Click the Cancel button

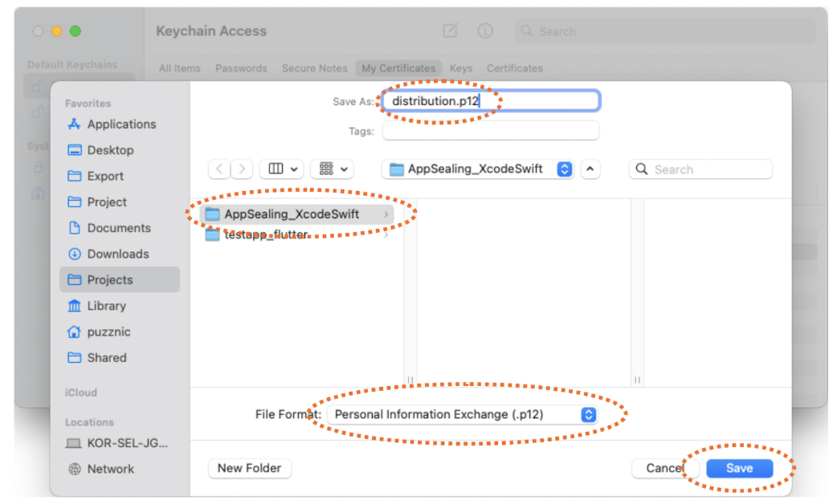point(663,468)
